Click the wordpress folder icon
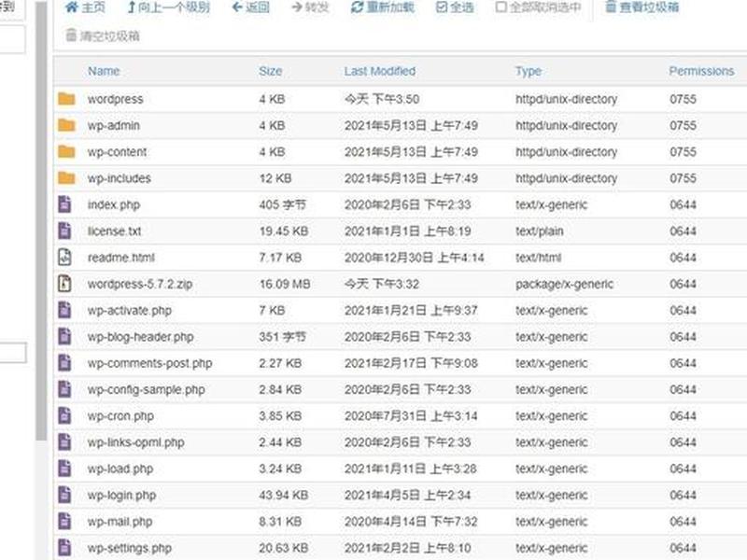 pyautogui.click(x=66, y=99)
